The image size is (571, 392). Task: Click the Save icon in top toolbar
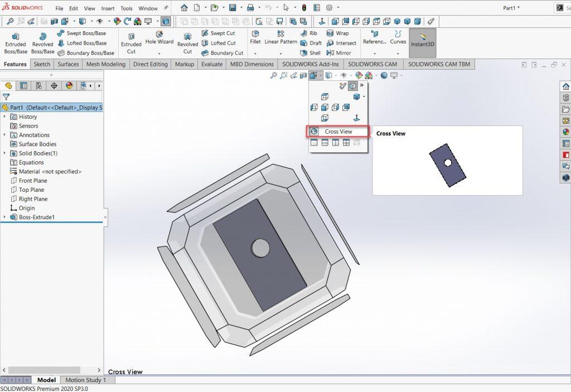click(232, 8)
